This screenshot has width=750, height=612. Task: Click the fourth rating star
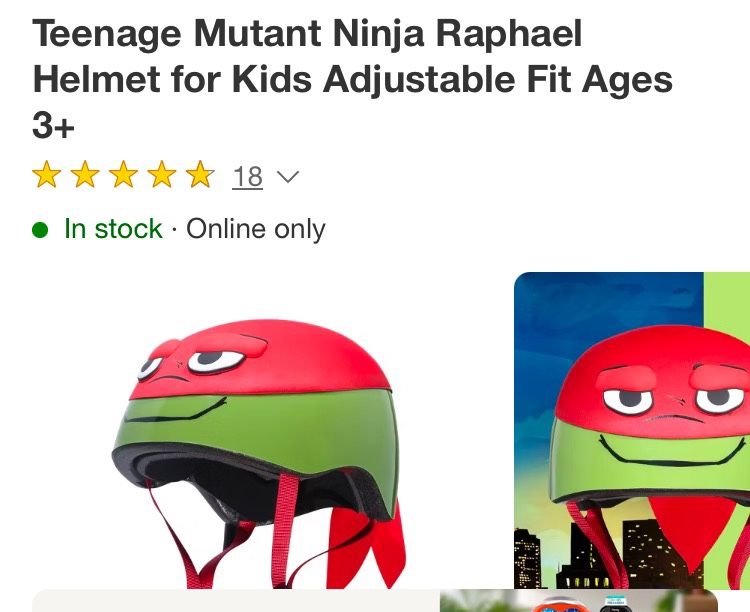tap(161, 177)
